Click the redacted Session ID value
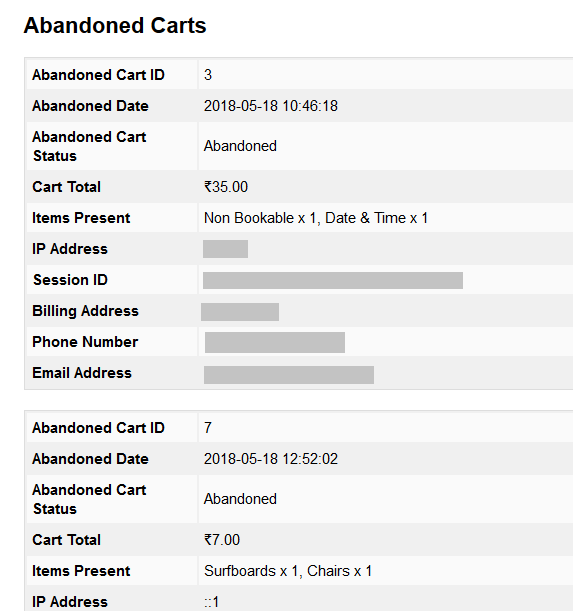The image size is (573, 611). coord(333,281)
